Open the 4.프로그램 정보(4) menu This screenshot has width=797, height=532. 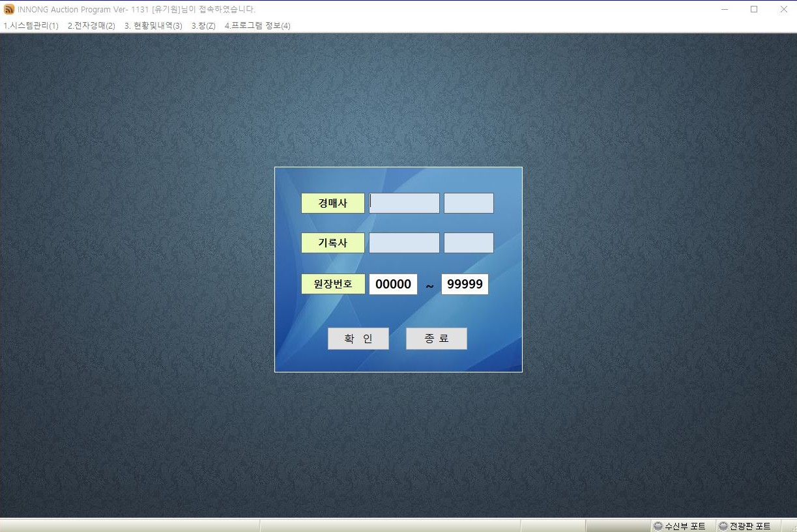tap(257, 26)
